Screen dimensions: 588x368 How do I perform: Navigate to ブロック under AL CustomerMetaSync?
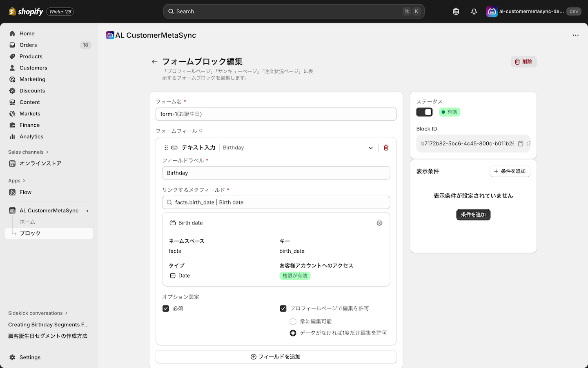(30, 233)
